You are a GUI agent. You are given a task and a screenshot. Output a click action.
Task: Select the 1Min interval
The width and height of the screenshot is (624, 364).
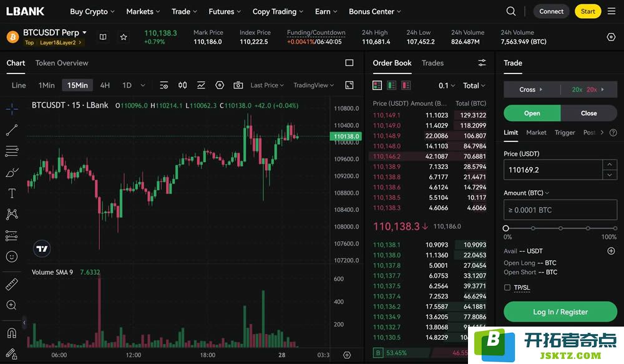(x=47, y=85)
